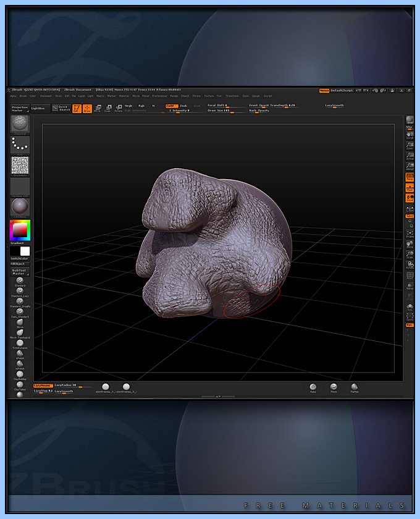Toggle Solo mode icon
The width and height of the screenshot is (420, 519).
coord(409,306)
